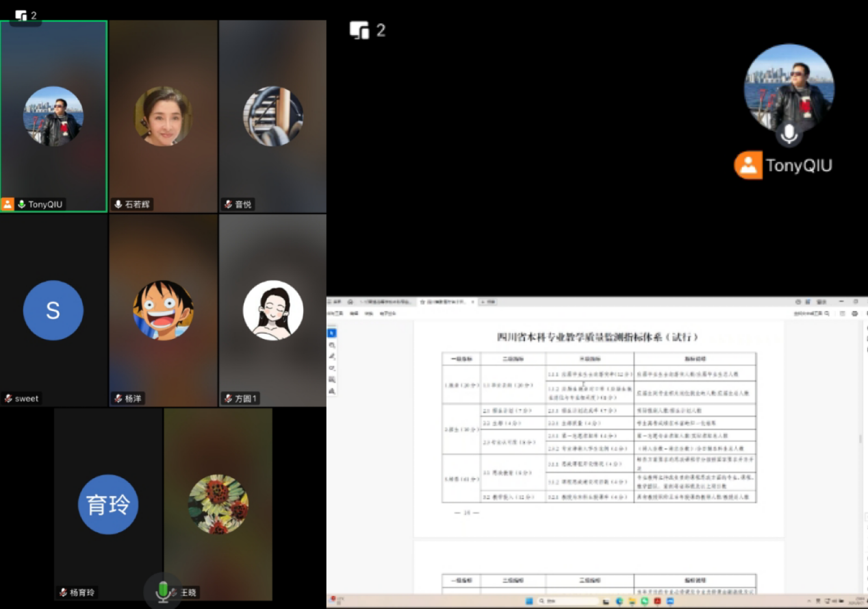
Task: Click the microphone icon under TonyQIU's large avatar
Action: pyautogui.click(x=789, y=134)
